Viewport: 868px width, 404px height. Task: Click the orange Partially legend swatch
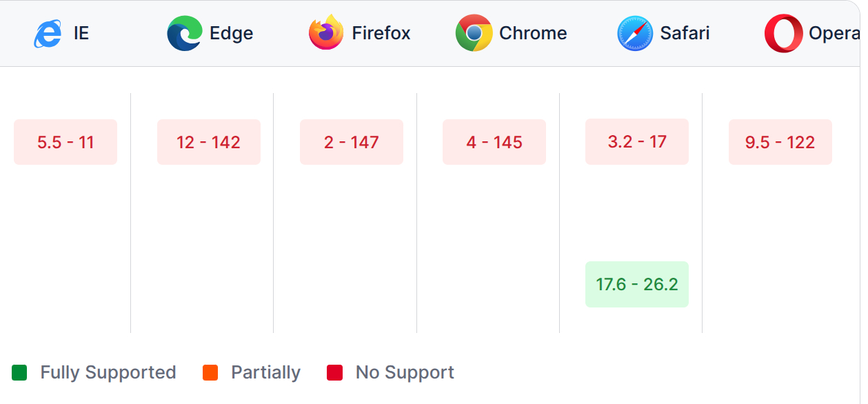point(210,373)
